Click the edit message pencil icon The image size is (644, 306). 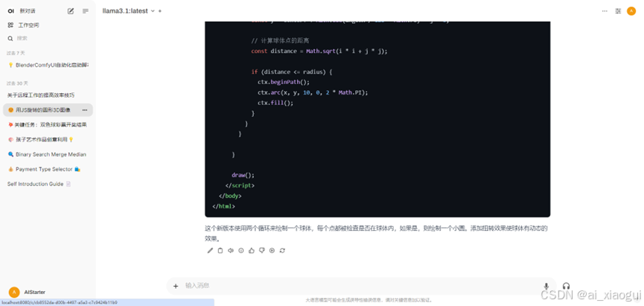(210, 251)
